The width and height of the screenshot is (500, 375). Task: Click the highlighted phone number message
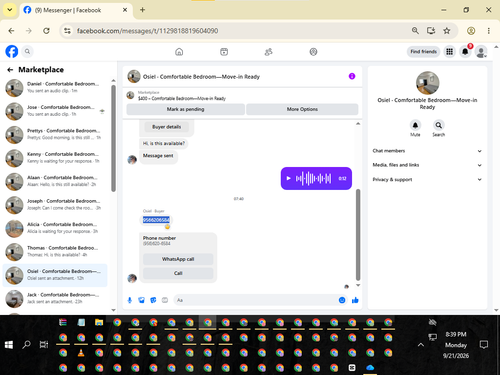156,220
